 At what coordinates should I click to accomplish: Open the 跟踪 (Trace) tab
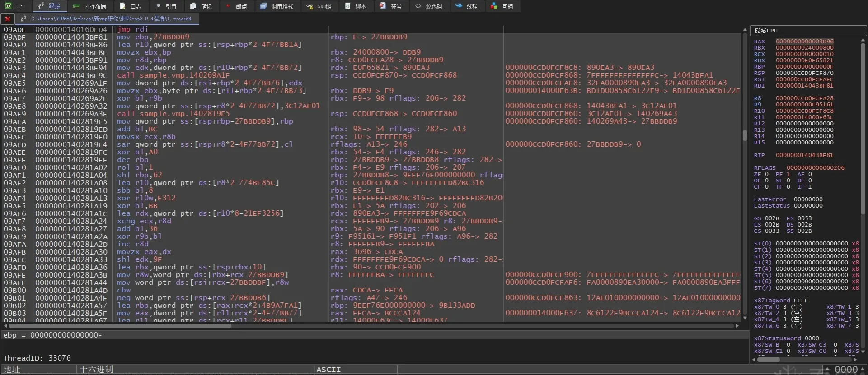pos(49,6)
